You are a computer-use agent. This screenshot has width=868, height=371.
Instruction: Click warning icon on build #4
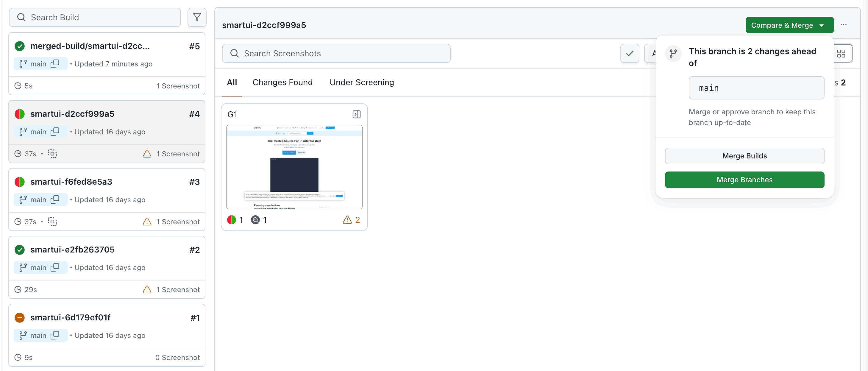tap(147, 154)
